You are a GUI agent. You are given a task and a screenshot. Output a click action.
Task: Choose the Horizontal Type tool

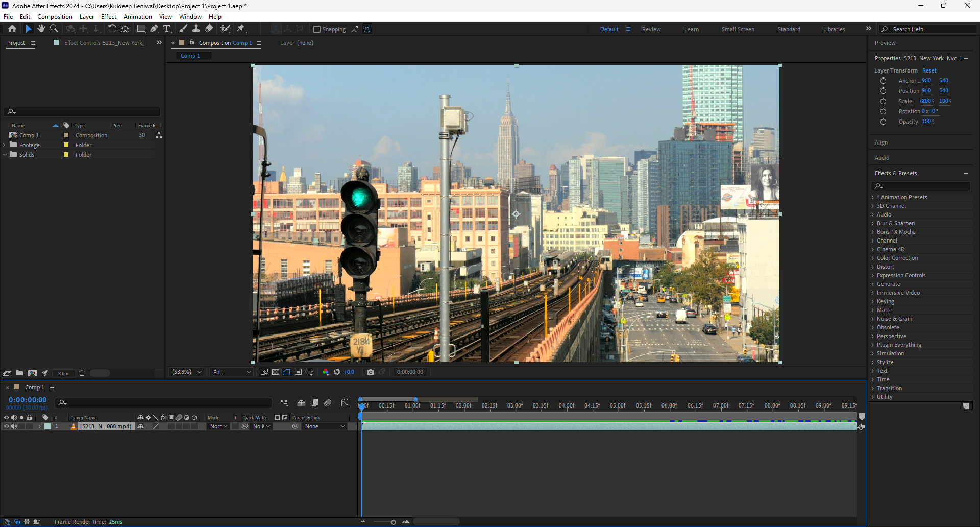point(167,29)
